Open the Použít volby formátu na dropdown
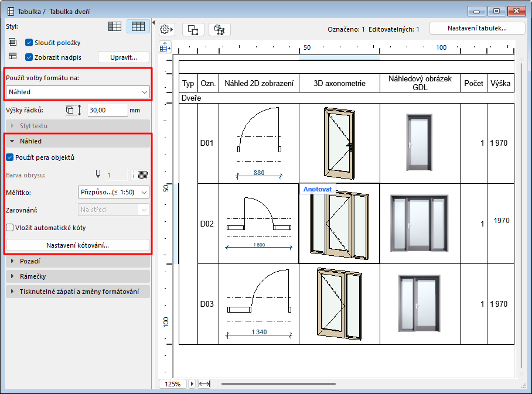This screenshot has width=532, height=394. click(x=77, y=92)
